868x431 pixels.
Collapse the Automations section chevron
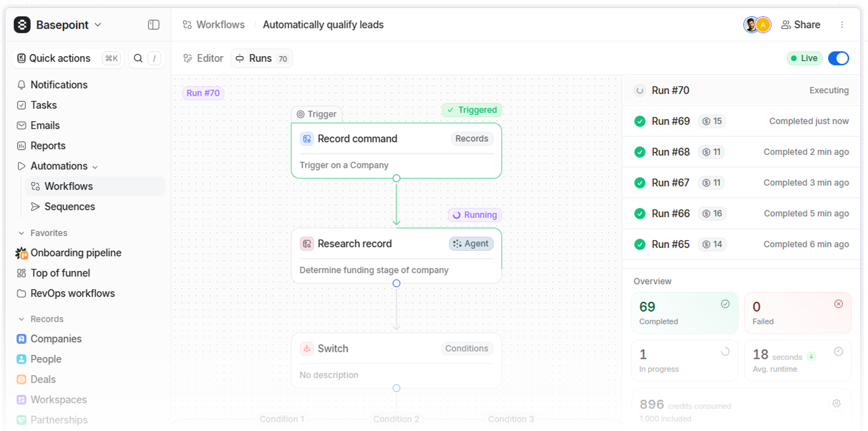95,167
